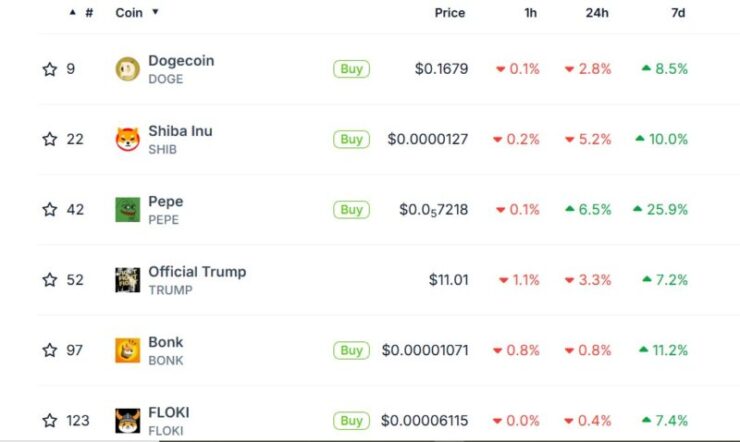Toggle the watchlist star for Bonk

(x=50, y=350)
